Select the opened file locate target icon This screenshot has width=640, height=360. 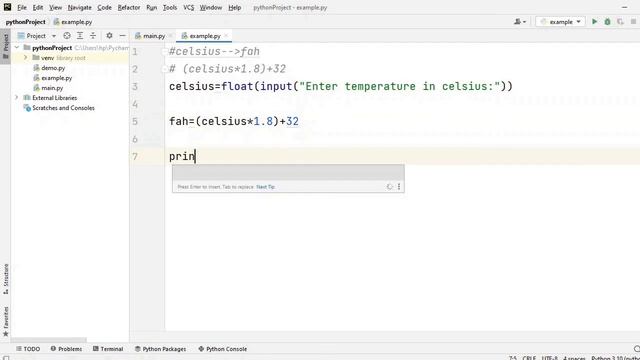67,36
